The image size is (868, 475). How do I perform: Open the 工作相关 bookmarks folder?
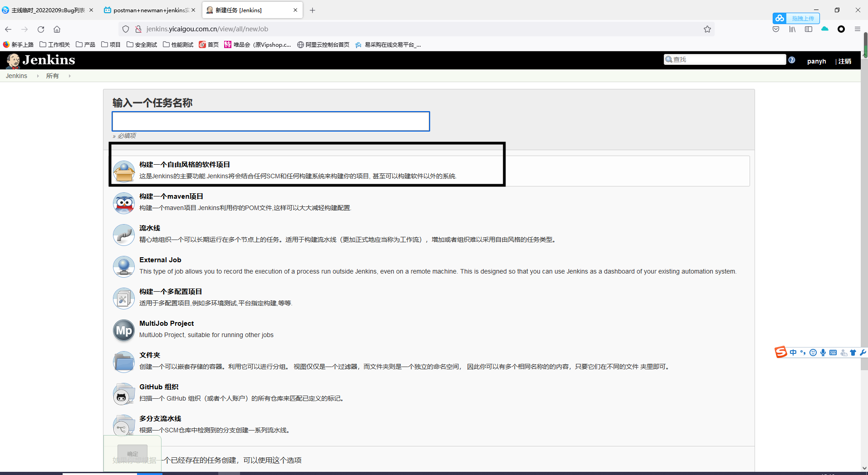click(54, 44)
